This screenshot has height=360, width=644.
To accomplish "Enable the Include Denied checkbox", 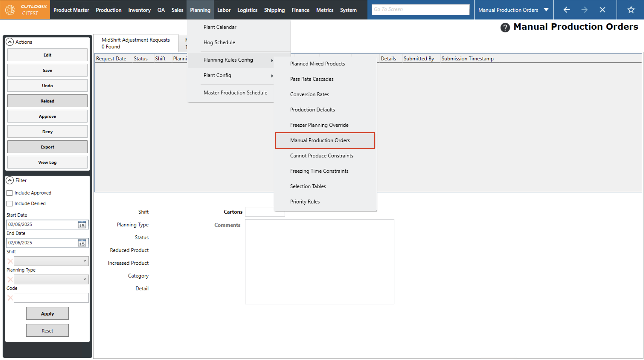I will point(10,203).
